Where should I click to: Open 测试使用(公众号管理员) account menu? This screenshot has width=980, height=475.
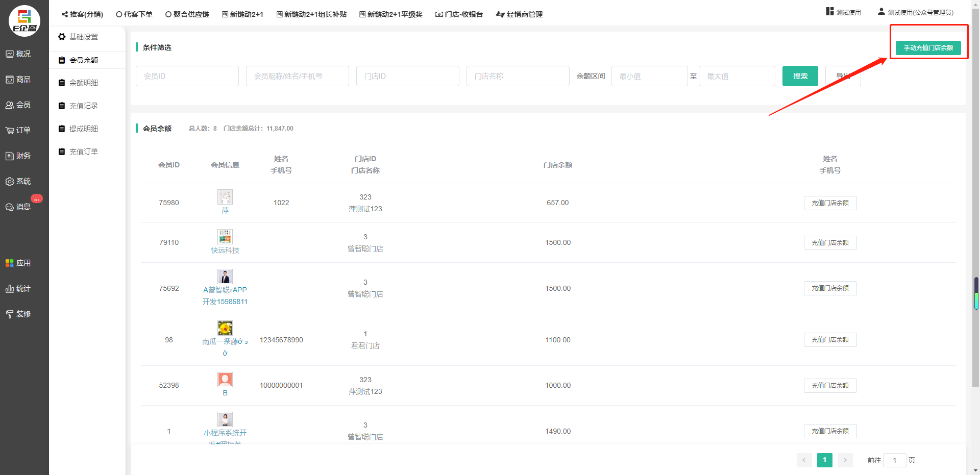915,12
